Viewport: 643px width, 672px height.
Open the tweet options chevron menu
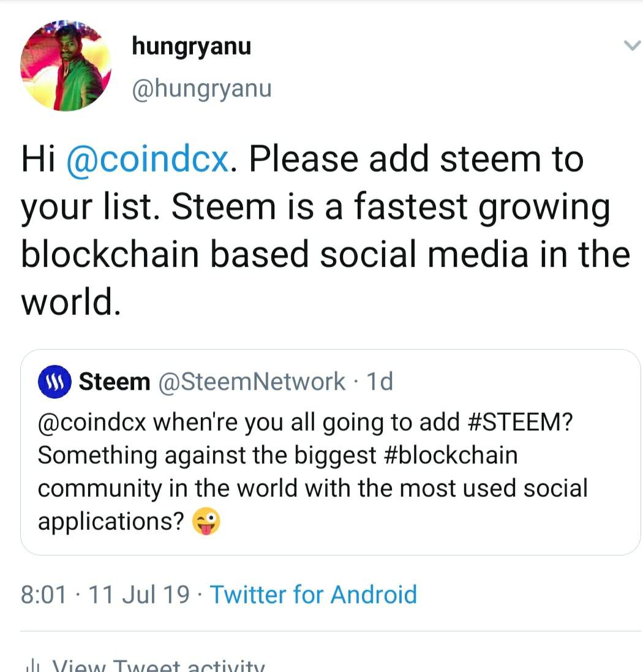[x=631, y=46]
